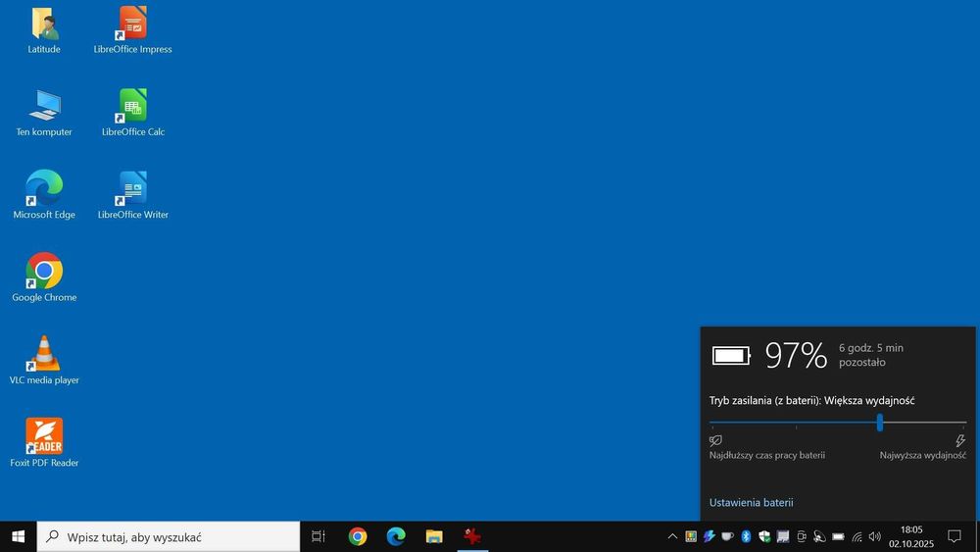This screenshot has height=552, width=980.
Task: Click the colorful monitor tray icon
Action: (691, 536)
